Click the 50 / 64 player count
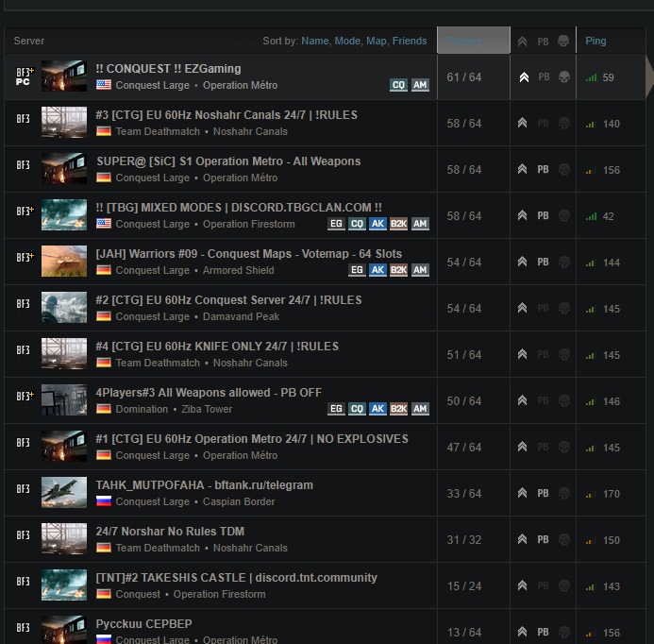This screenshot has width=654, height=644. (464, 401)
